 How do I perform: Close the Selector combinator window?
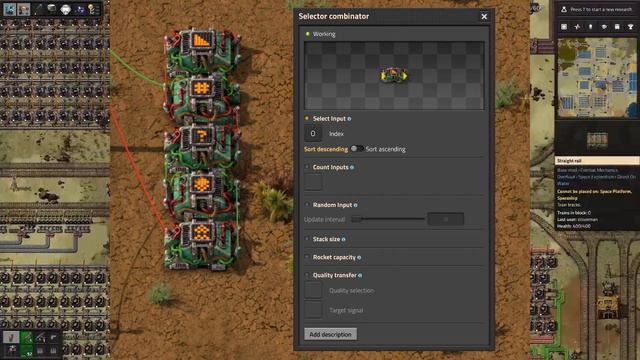[x=484, y=17]
